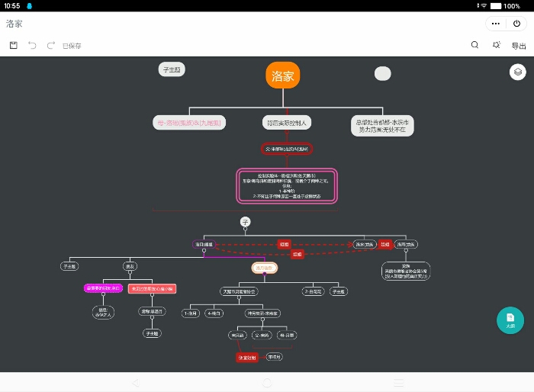Tap the Android back navigation triangle

click(135, 382)
